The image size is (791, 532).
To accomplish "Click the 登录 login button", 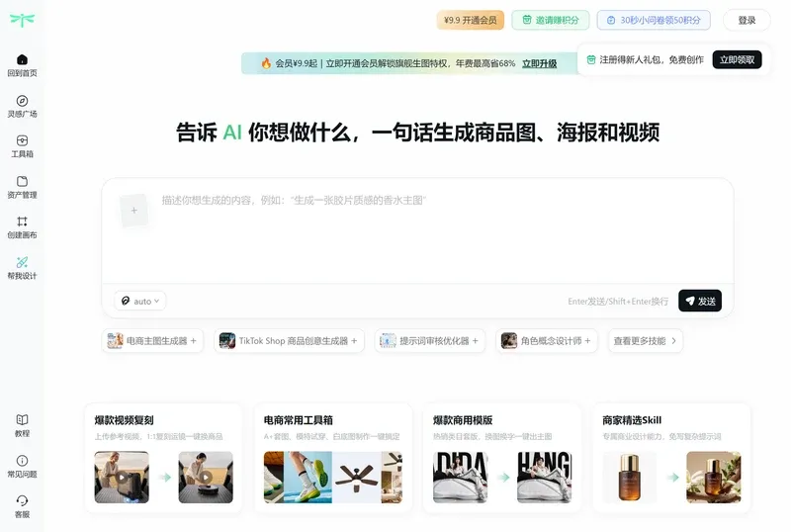I will pyautogui.click(x=747, y=20).
